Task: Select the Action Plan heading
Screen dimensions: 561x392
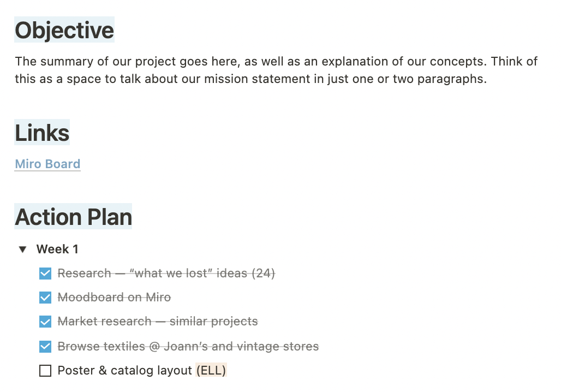Action: tap(73, 217)
